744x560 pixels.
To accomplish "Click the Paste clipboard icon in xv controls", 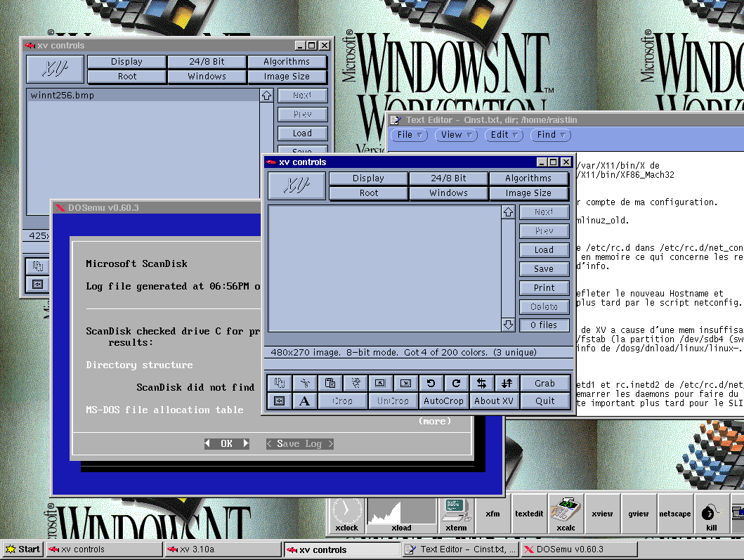I will [x=329, y=383].
